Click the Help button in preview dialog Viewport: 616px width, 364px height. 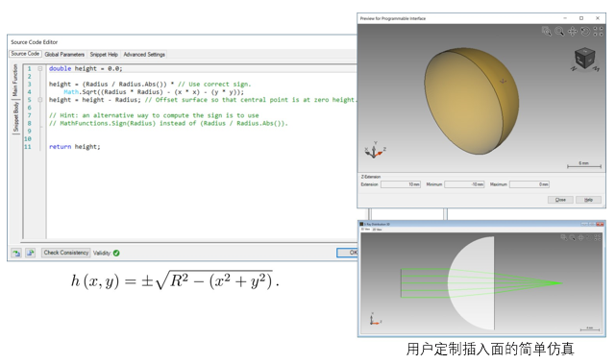click(588, 200)
